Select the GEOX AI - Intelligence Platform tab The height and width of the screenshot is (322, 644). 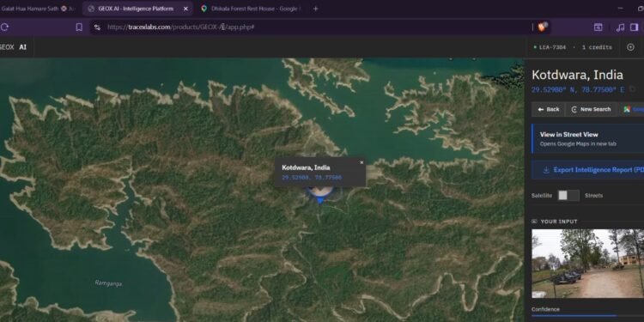click(x=137, y=9)
